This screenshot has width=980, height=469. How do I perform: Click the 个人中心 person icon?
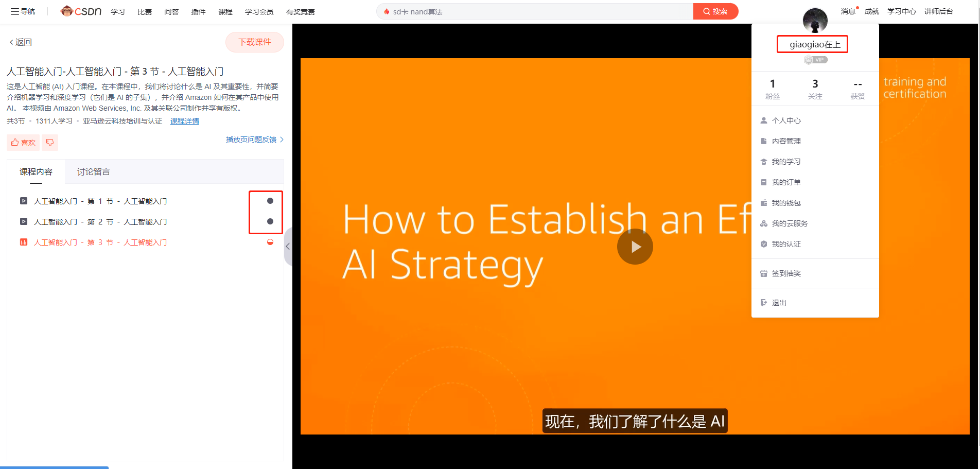(x=764, y=120)
